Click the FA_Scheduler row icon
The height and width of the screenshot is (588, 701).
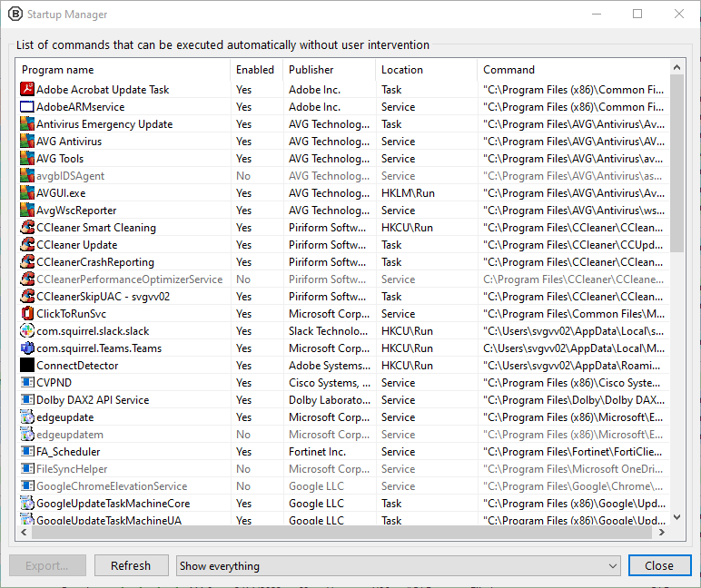[27, 452]
